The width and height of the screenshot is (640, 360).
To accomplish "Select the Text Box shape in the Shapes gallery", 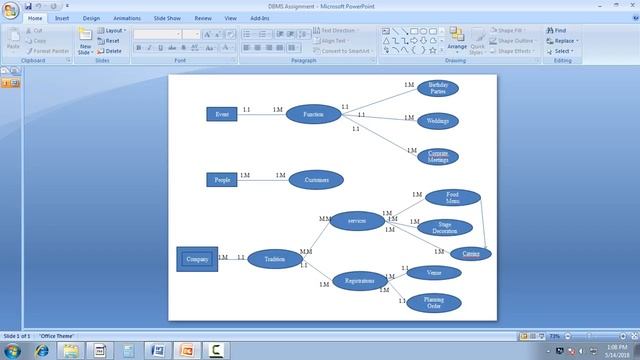I will pos(386,31).
